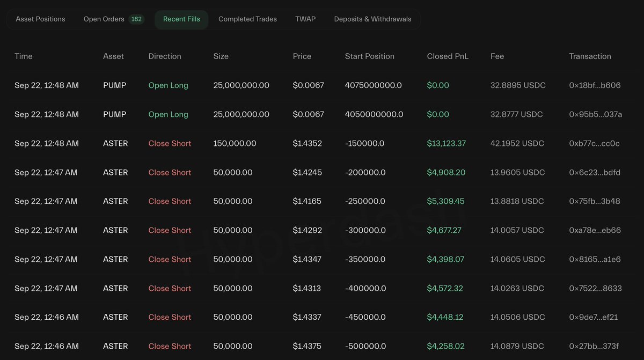Open the TWAP tab

click(x=305, y=19)
